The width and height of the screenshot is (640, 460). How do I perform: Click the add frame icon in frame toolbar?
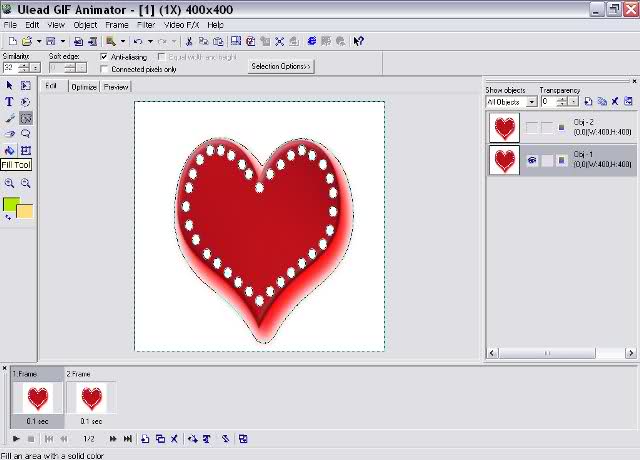coord(145,439)
